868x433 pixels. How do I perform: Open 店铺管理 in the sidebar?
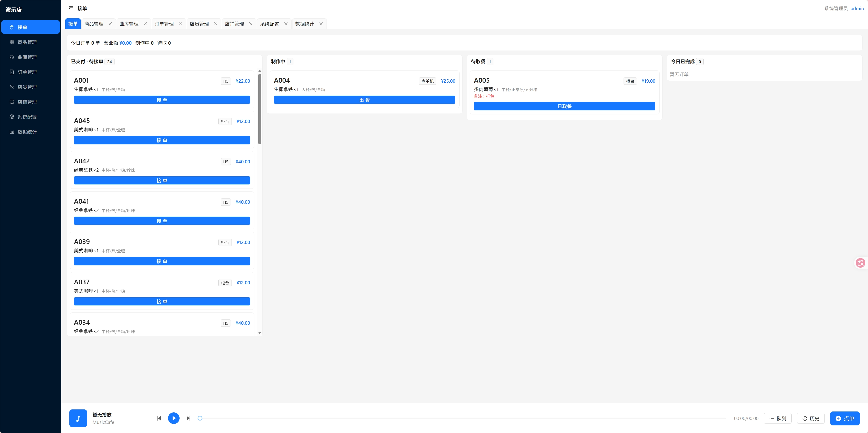pyautogui.click(x=31, y=102)
